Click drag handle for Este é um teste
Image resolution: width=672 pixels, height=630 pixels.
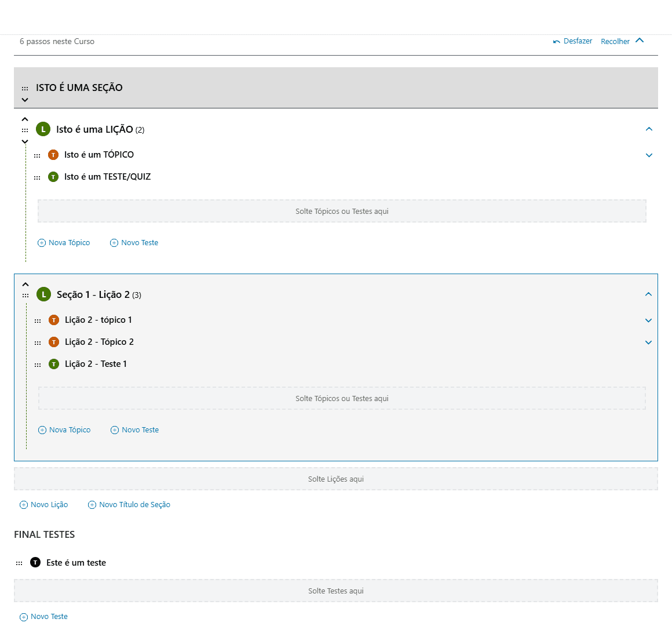(x=19, y=563)
